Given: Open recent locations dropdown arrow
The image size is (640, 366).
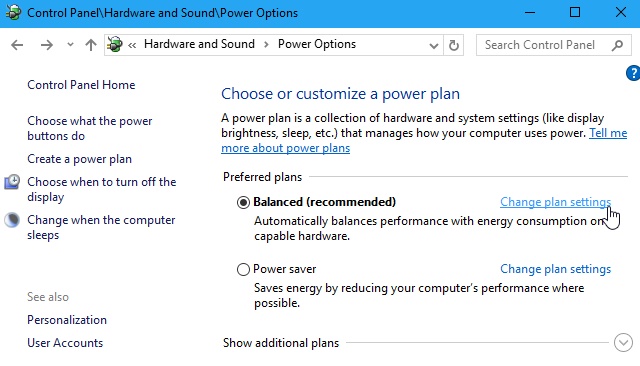Looking at the screenshot, I should pos(70,44).
